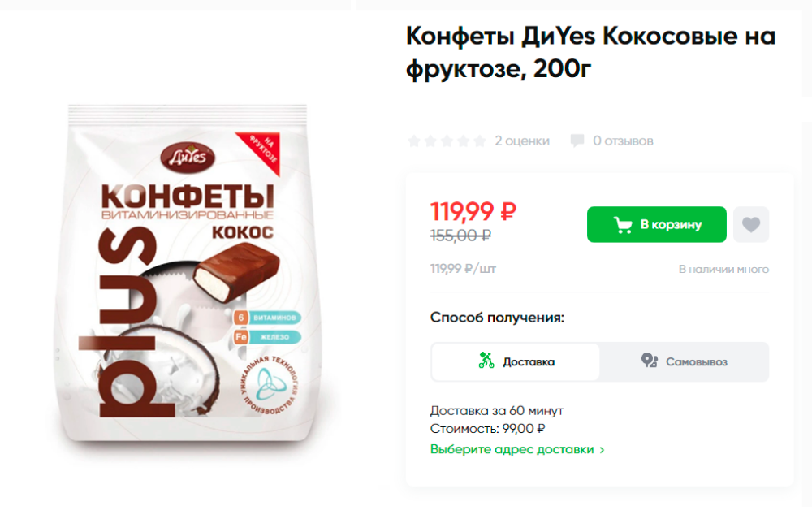
Task: Click the cyclist delivery icon
Action: (486, 361)
